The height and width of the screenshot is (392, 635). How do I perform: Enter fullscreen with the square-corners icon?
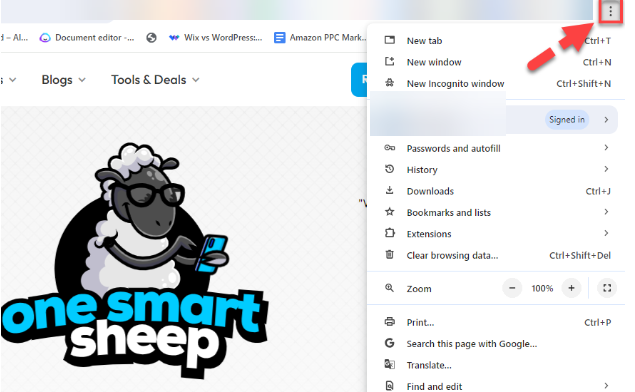tap(607, 288)
